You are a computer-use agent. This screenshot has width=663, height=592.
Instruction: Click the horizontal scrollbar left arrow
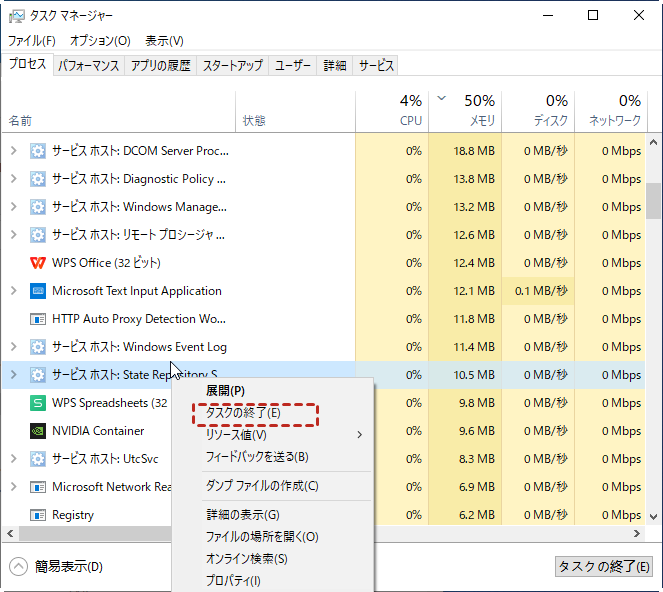[x=10, y=534]
